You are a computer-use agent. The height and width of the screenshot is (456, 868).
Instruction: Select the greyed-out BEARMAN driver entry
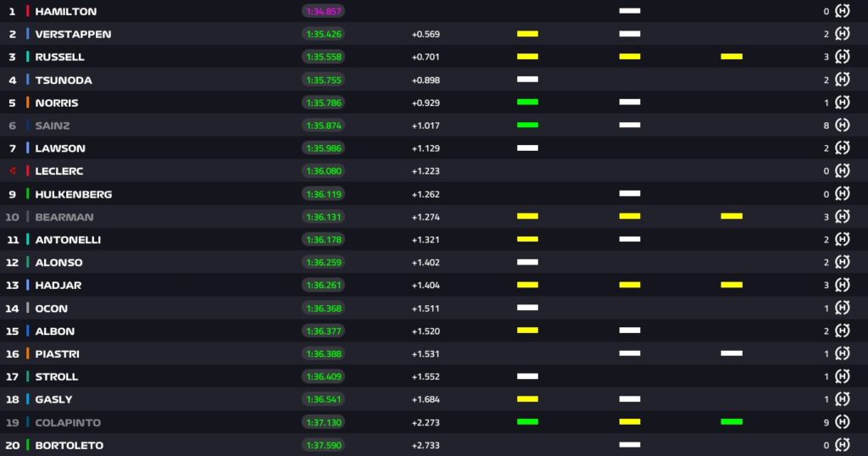[64, 217]
